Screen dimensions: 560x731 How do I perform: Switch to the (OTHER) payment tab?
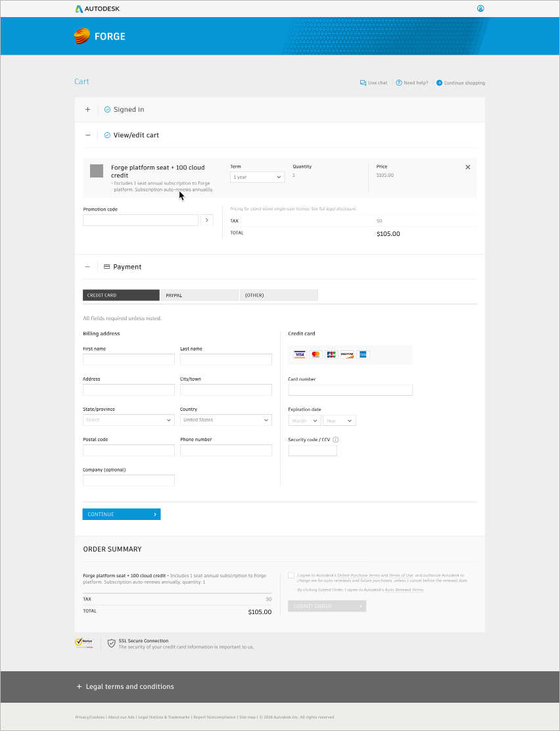click(279, 295)
